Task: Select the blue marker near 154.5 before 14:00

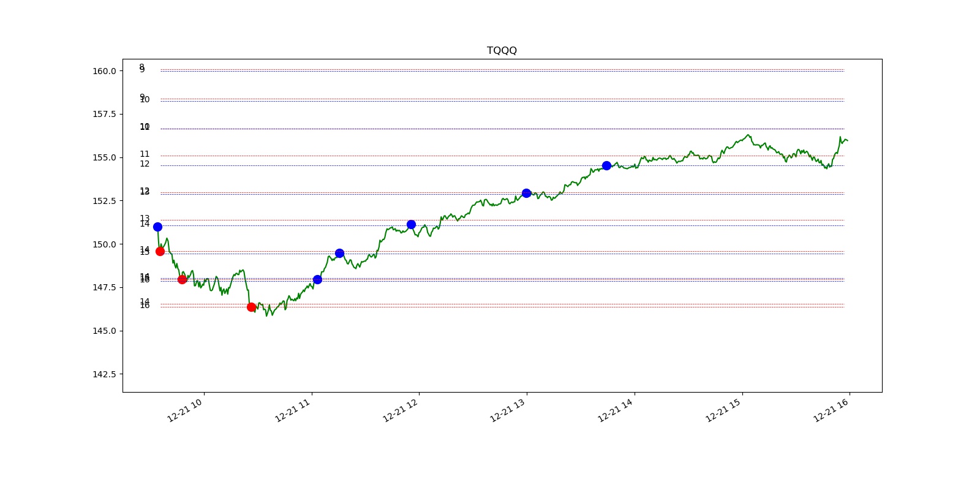Action: coord(606,165)
